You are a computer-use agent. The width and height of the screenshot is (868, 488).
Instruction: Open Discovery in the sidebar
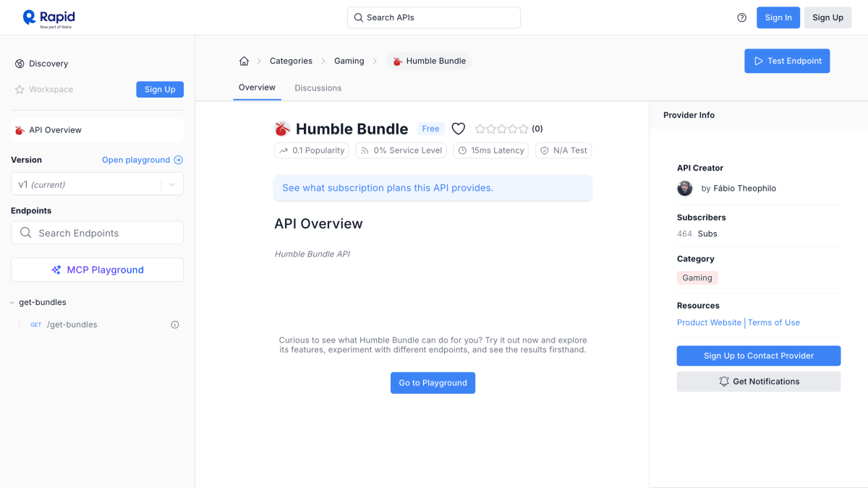[x=48, y=64]
